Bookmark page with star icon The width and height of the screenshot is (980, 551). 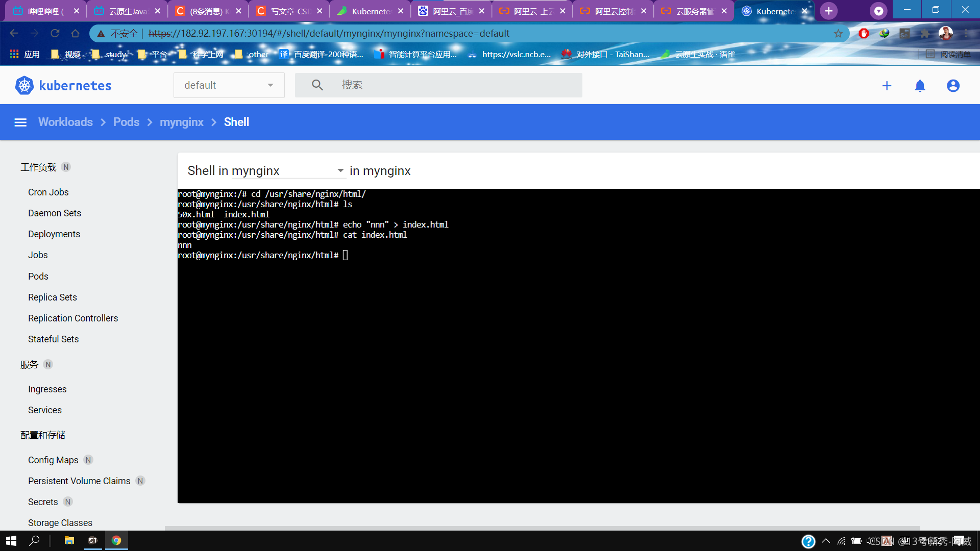tap(838, 34)
